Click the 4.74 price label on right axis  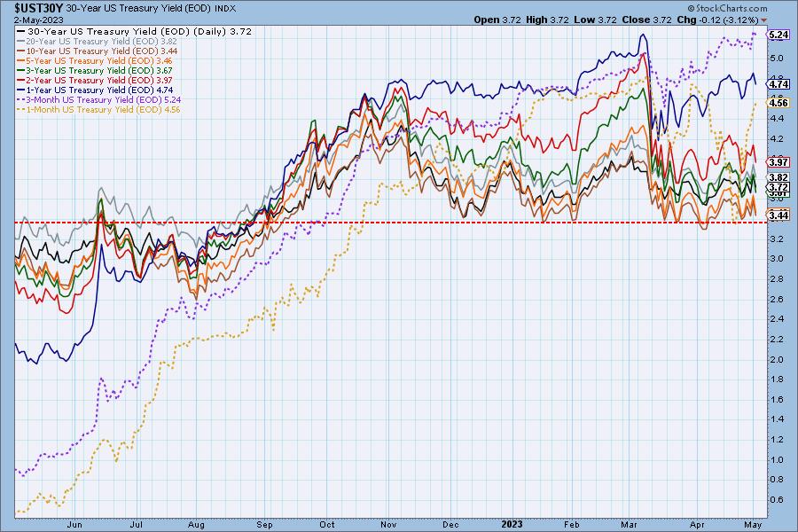click(x=778, y=84)
